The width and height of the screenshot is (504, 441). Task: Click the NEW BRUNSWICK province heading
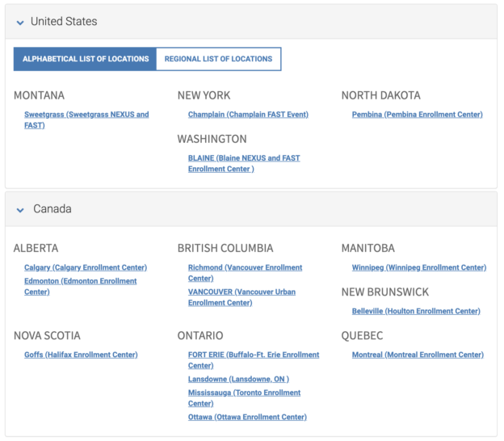[x=385, y=292]
